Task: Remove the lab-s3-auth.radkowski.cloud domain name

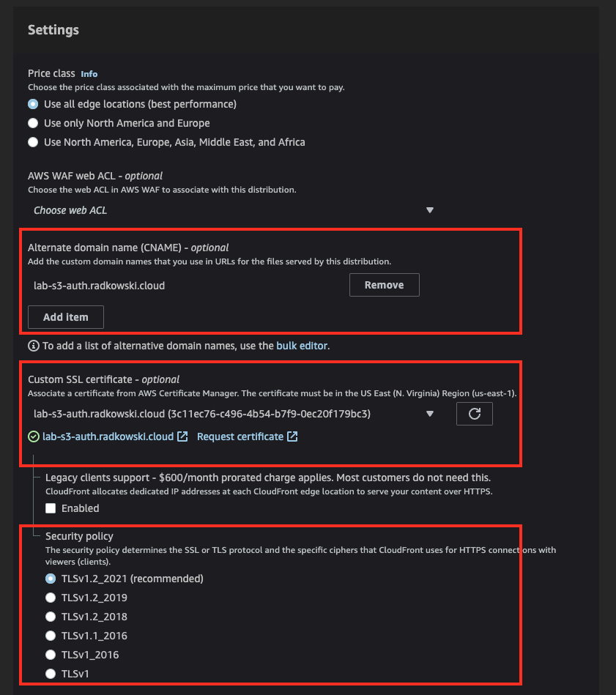Action: (x=385, y=285)
